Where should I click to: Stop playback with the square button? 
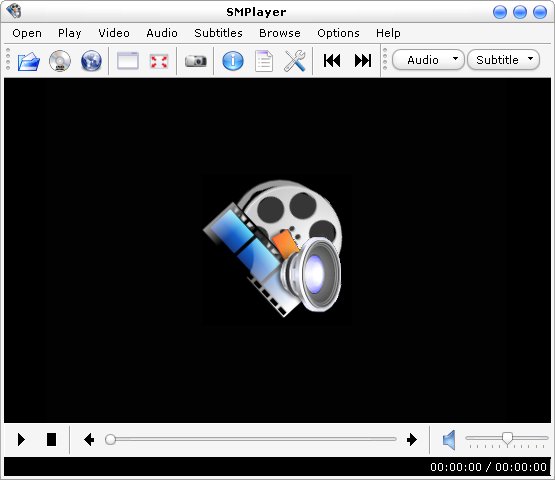(52, 439)
